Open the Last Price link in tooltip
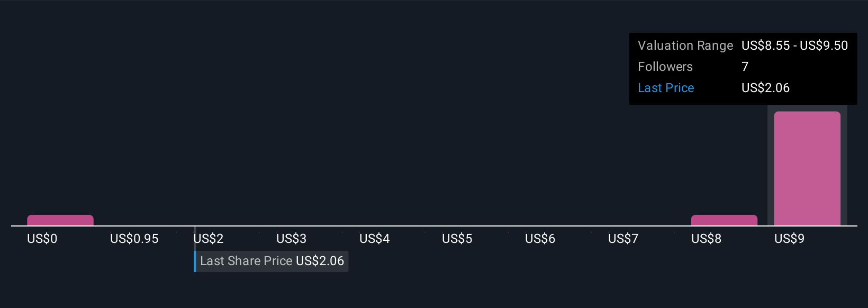 666,88
